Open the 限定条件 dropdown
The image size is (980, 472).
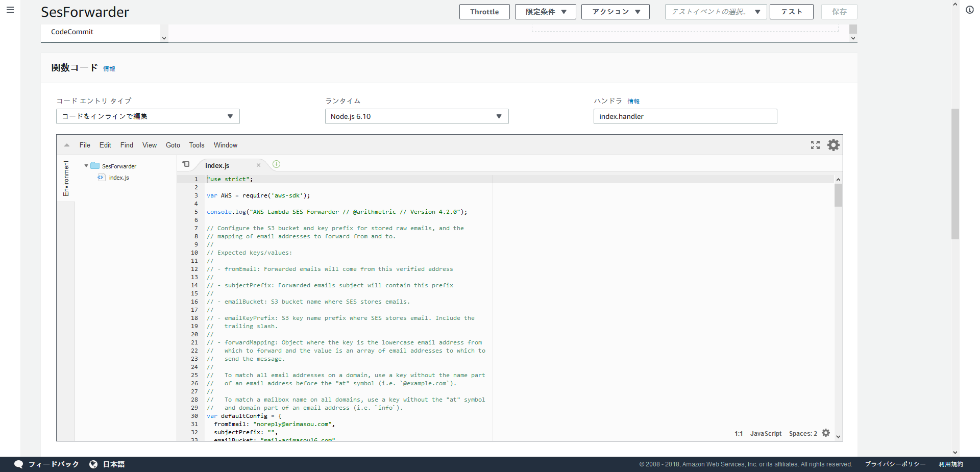click(546, 12)
